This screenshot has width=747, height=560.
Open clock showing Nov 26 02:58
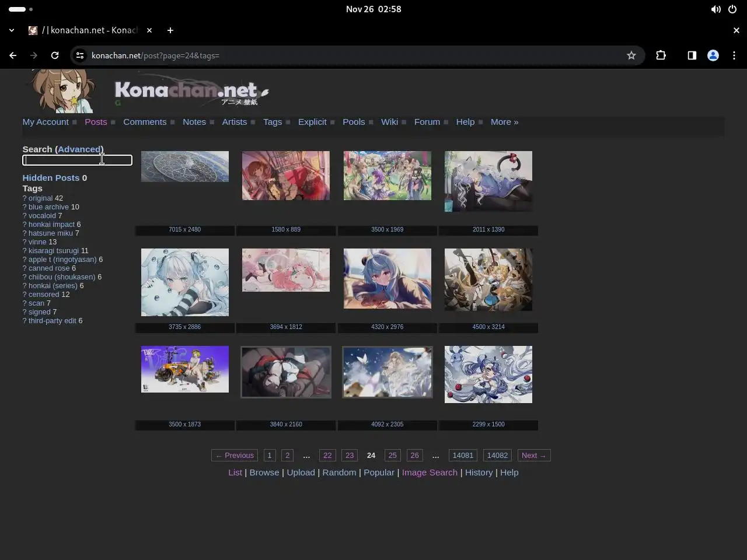point(373,9)
